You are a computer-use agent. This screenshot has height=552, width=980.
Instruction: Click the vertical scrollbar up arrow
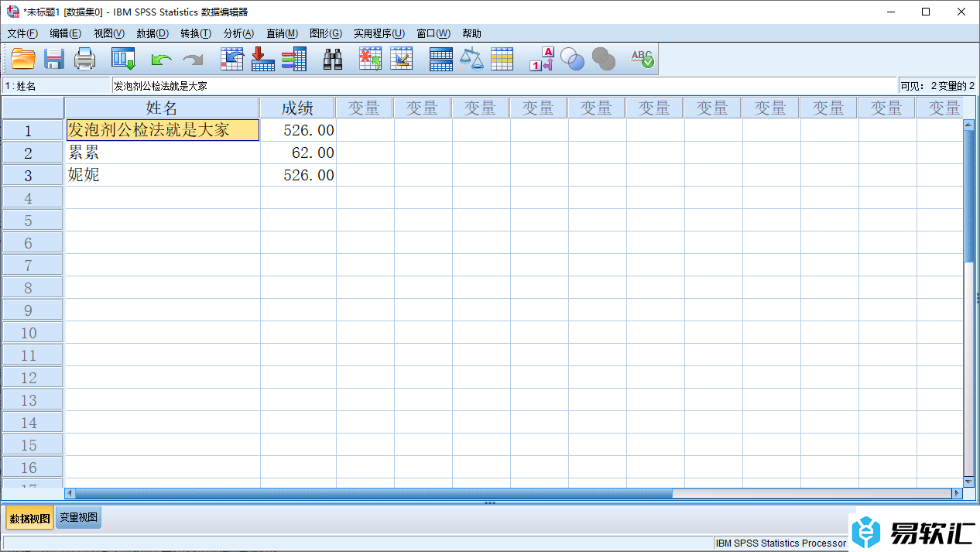968,124
